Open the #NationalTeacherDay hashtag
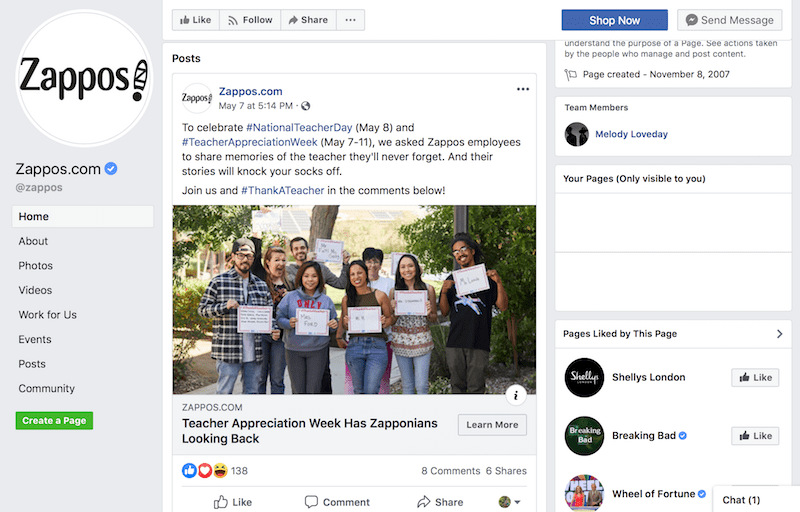Screen dimensions: 800x512 [299, 127]
